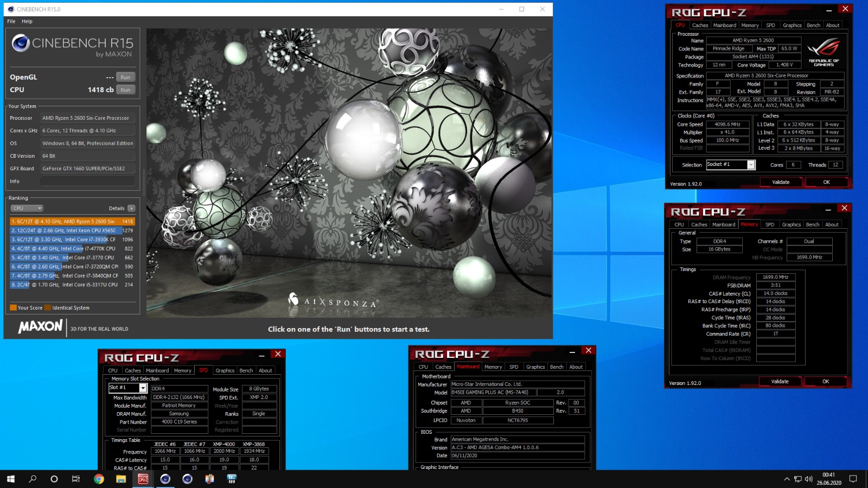This screenshot has width=868, height=488.
Task: Click Validate in CPU tab CPU-Z window
Action: click(781, 182)
